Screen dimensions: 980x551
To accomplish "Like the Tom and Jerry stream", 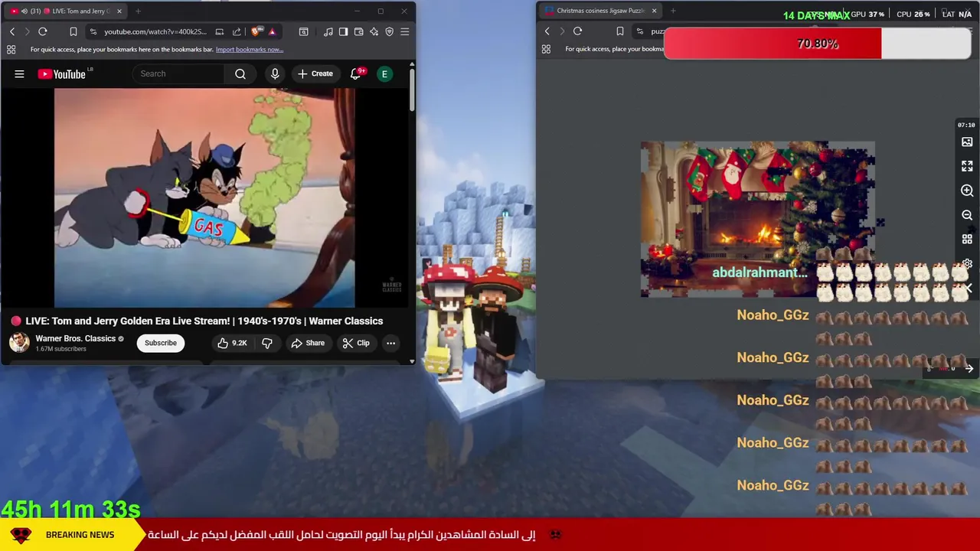I will click(232, 343).
